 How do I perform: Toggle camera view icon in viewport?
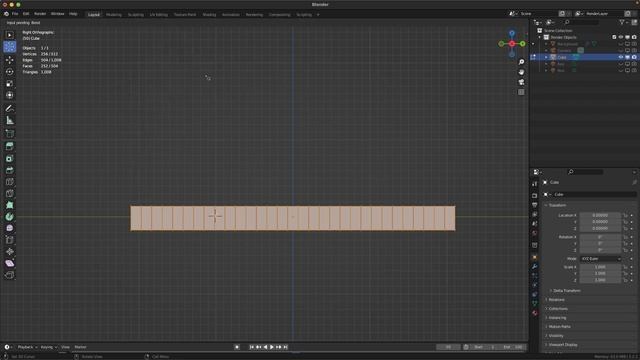pyautogui.click(x=521, y=82)
